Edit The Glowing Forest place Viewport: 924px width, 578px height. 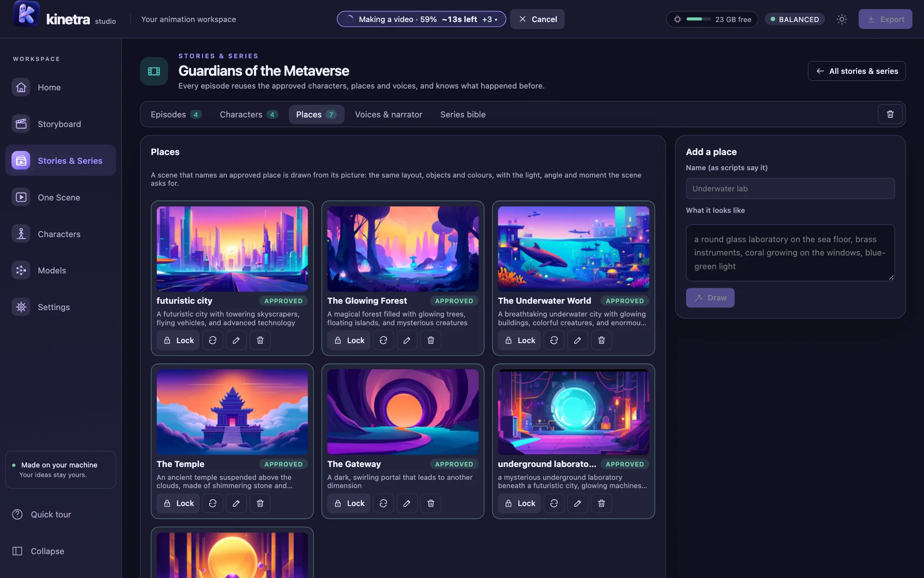[x=407, y=340]
